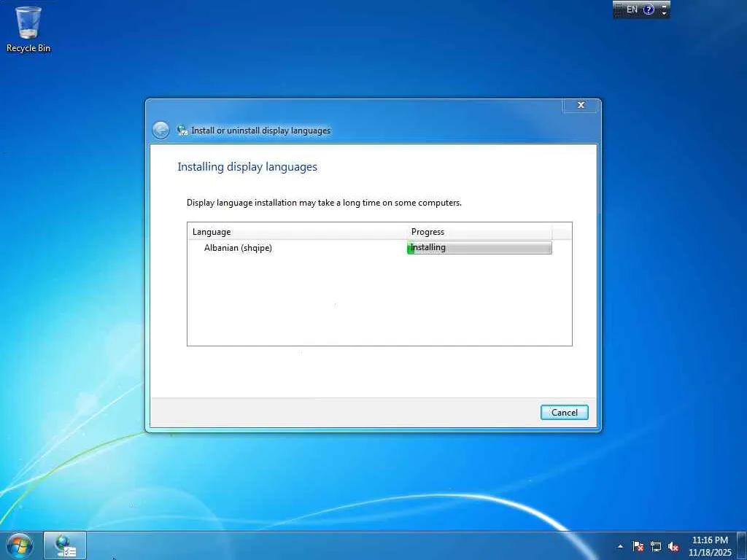This screenshot has height=560, width=747.
Task: Click the grayed back arrow in the wizard
Action: point(161,130)
